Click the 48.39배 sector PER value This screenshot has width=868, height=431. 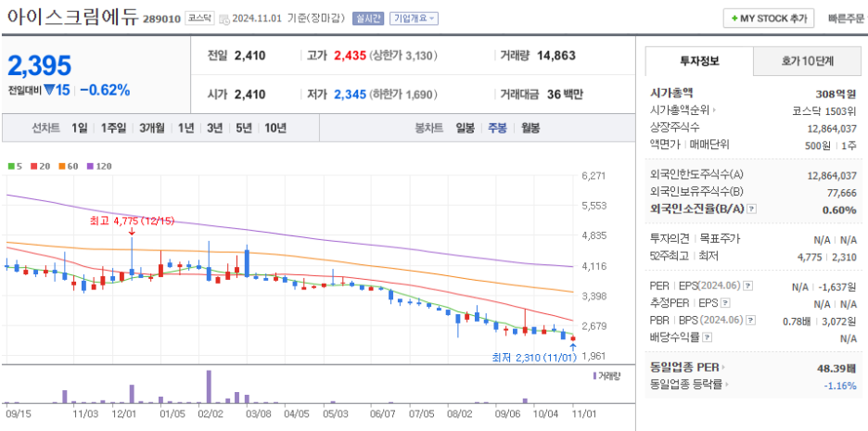(x=836, y=368)
